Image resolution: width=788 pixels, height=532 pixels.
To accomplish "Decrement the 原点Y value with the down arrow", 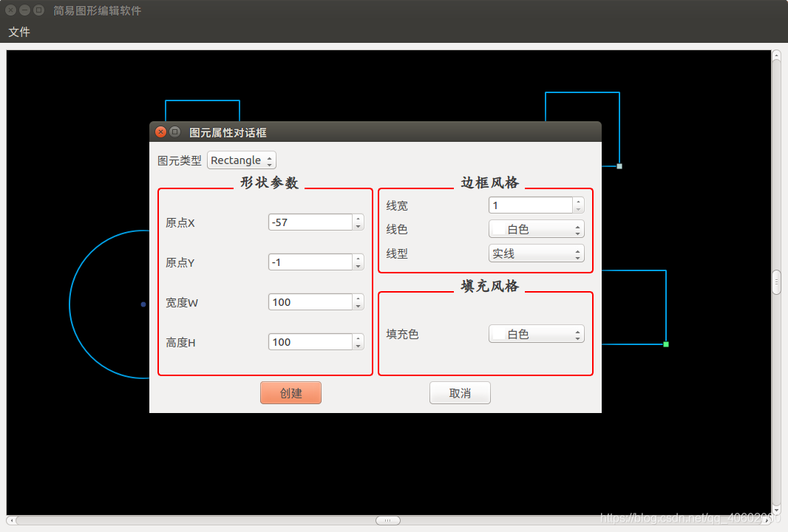I will click(358, 265).
